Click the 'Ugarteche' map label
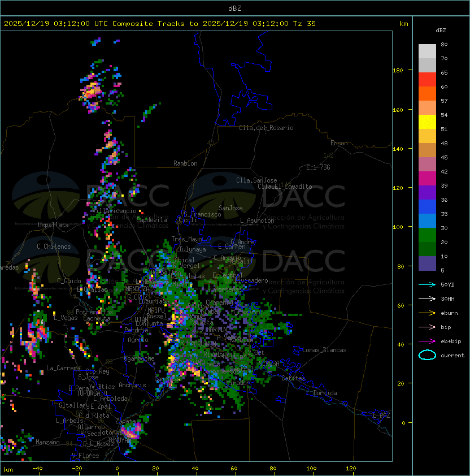This screenshot has width=470, height=476. (138, 358)
